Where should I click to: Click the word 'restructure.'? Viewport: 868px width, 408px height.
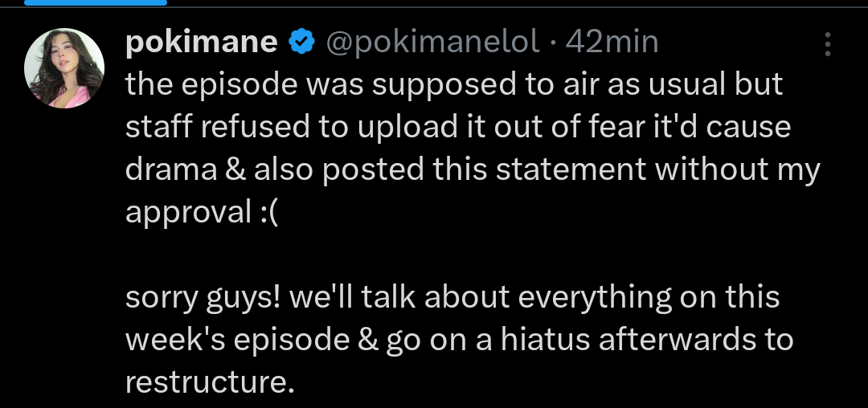pyautogui.click(x=210, y=382)
